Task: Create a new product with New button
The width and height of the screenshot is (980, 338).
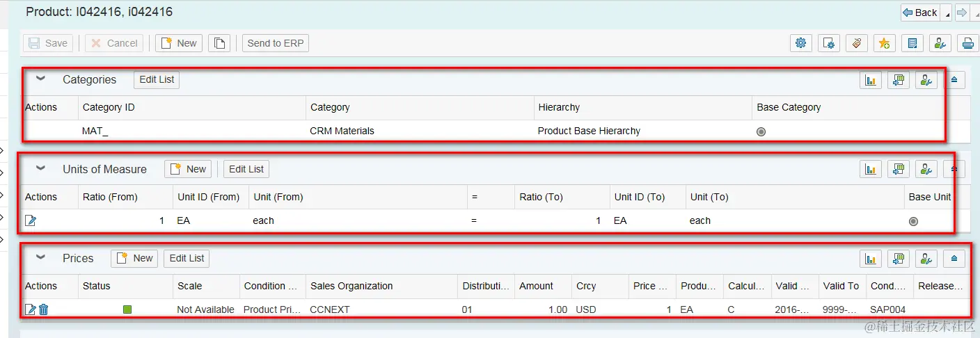Action: click(179, 43)
